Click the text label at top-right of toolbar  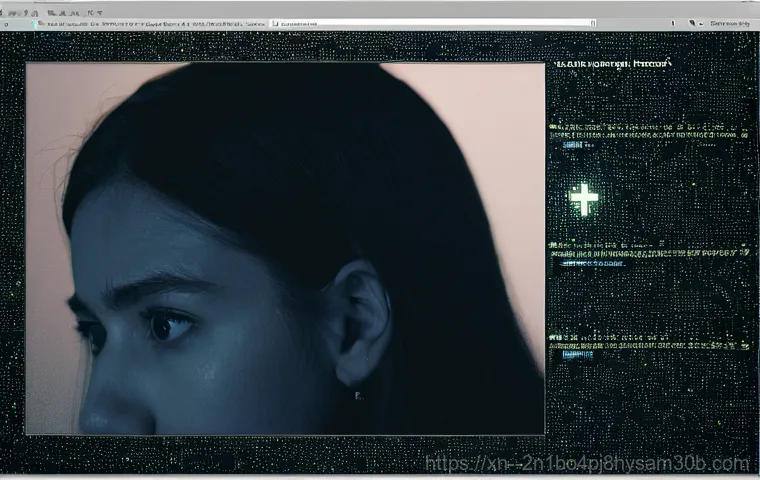point(728,22)
